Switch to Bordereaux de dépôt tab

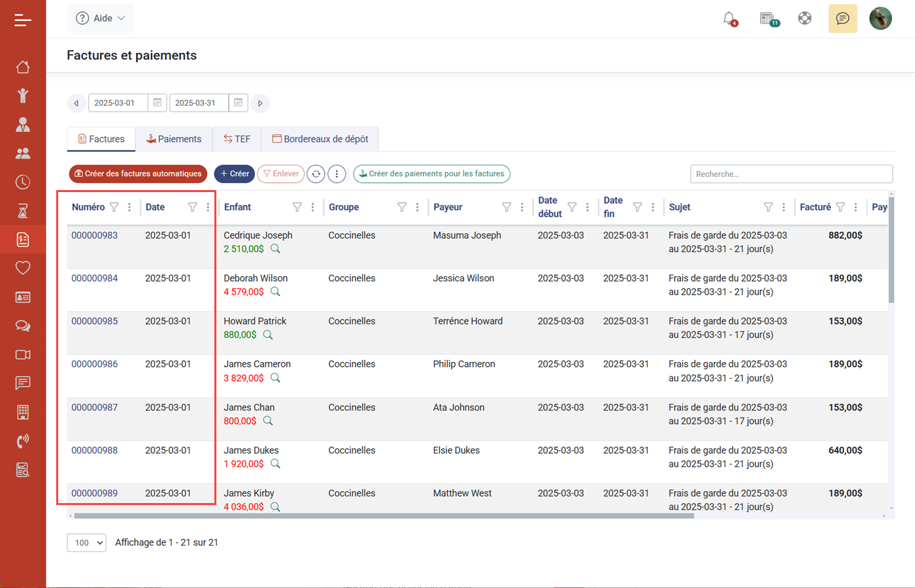pyautogui.click(x=320, y=139)
